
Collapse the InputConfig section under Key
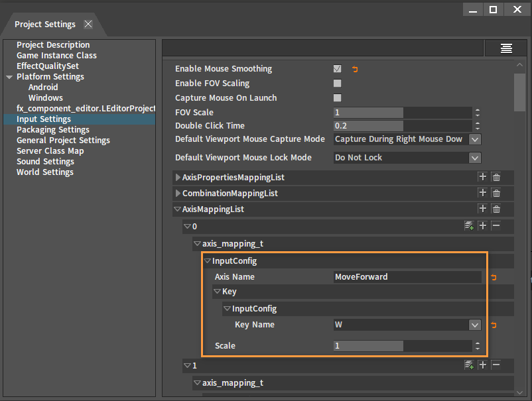tap(227, 309)
